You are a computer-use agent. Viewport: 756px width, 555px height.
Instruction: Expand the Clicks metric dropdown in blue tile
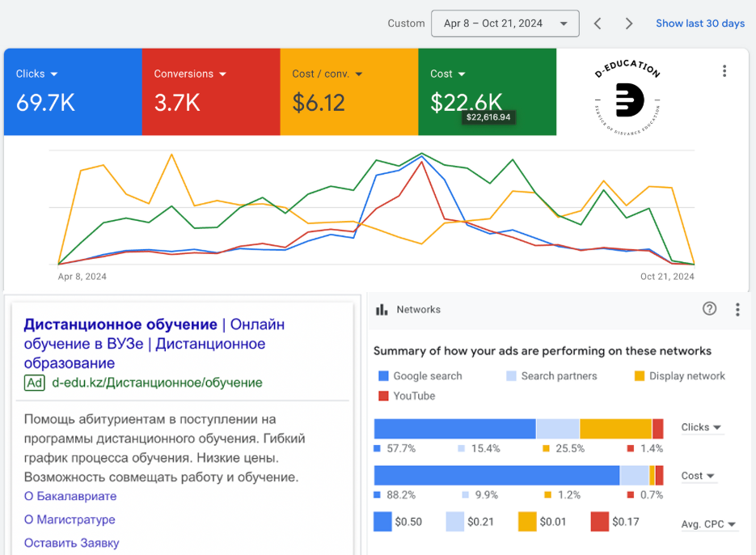tap(54, 74)
